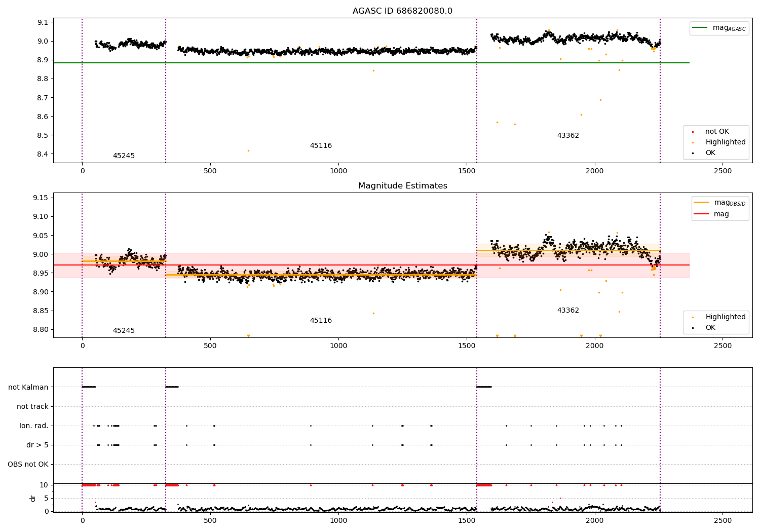Select obsid label 45245 in the top plot
Screen dimensions: 760x532
click(124, 156)
